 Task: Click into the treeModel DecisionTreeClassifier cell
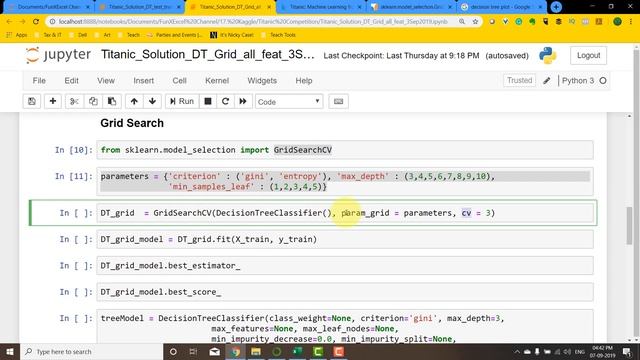344,327
